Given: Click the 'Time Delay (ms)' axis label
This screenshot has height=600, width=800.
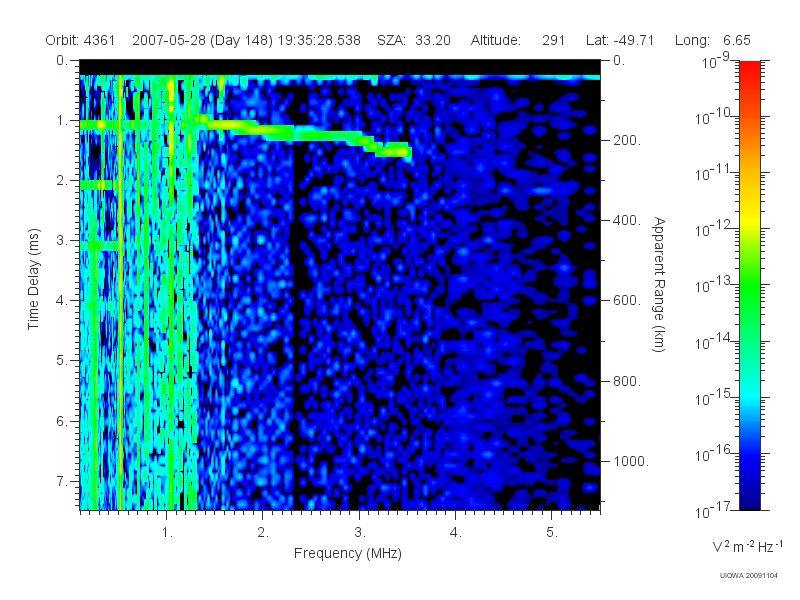Looking at the screenshot, I should (33, 279).
